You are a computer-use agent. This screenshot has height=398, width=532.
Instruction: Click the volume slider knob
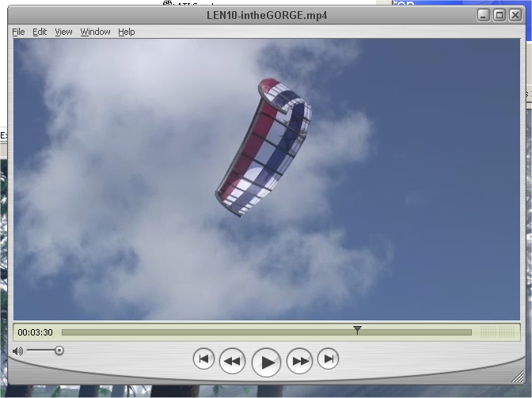[59, 351]
